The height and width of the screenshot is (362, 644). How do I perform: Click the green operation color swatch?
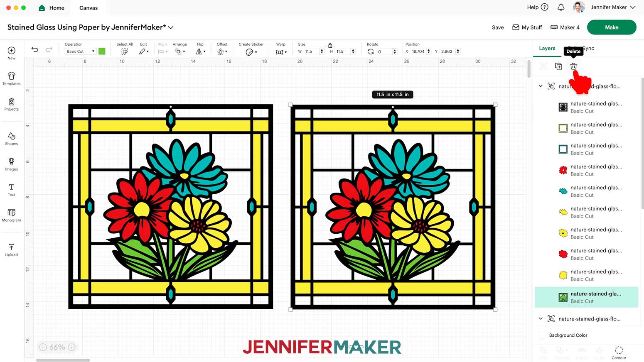[102, 51]
